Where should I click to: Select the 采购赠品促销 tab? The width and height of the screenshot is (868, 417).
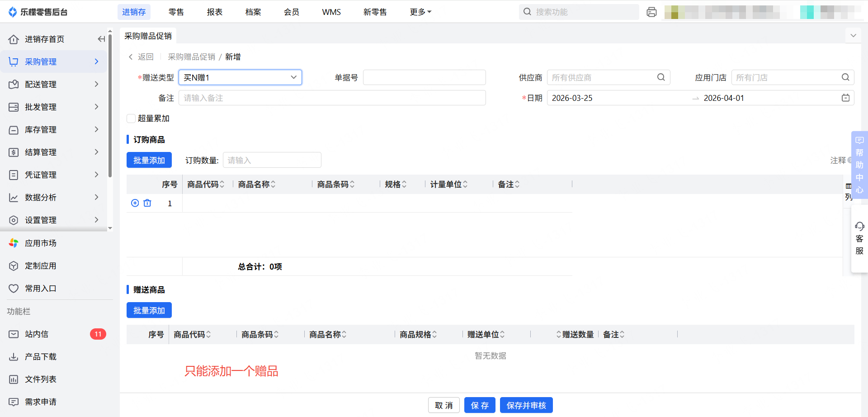(x=148, y=36)
